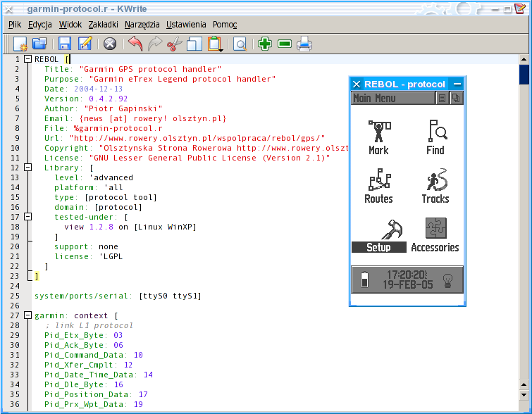The height and width of the screenshot is (414, 532).
Task: Zoom in with green plus icon
Action: pos(265,44)
